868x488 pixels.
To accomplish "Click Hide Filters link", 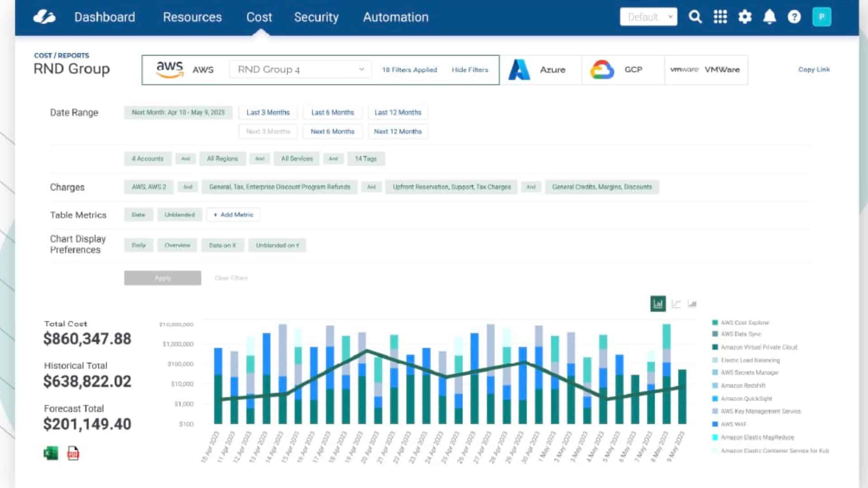I will (x=470, y=70).
